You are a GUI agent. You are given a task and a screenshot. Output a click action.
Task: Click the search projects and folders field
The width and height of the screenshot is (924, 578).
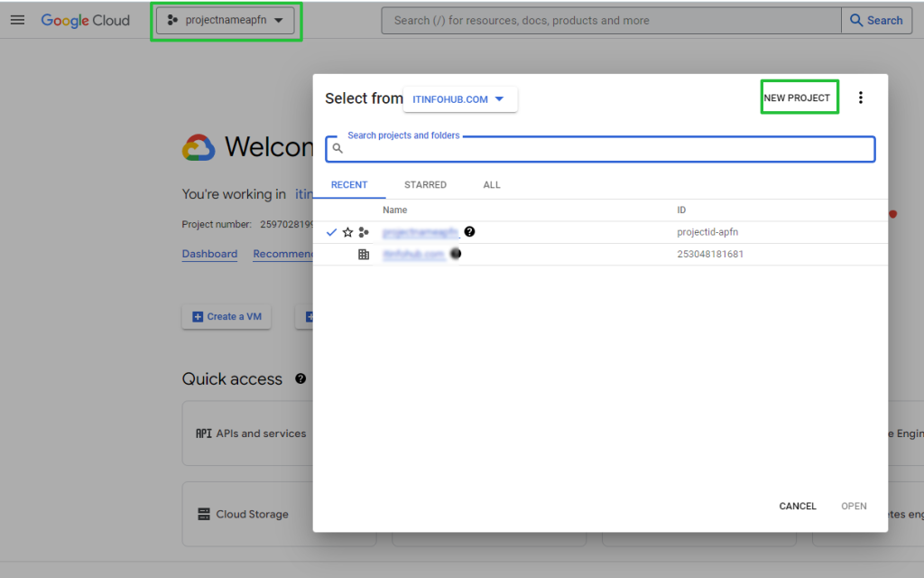pos(600,147)
